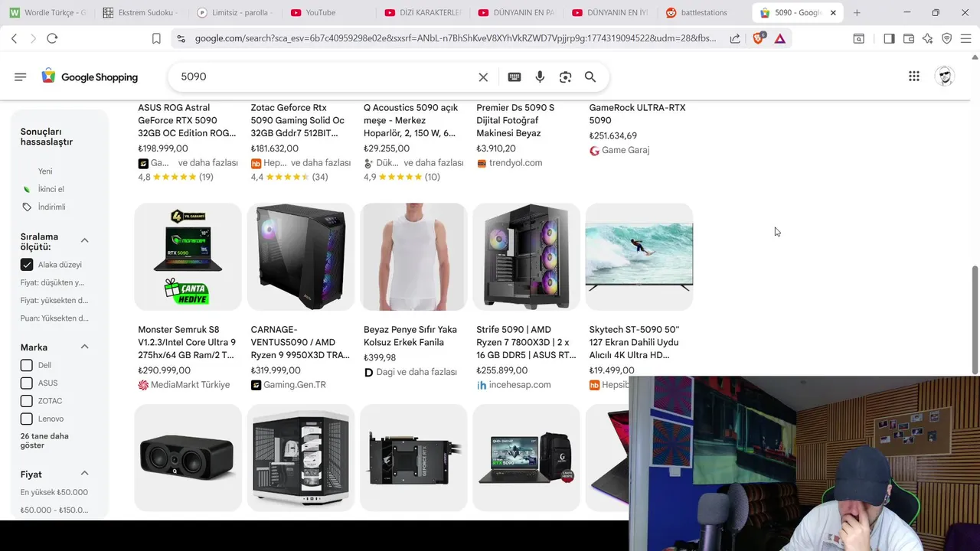
Task: Sort by Fiyat: düşükten yükseğe
Action: (52, 282)
